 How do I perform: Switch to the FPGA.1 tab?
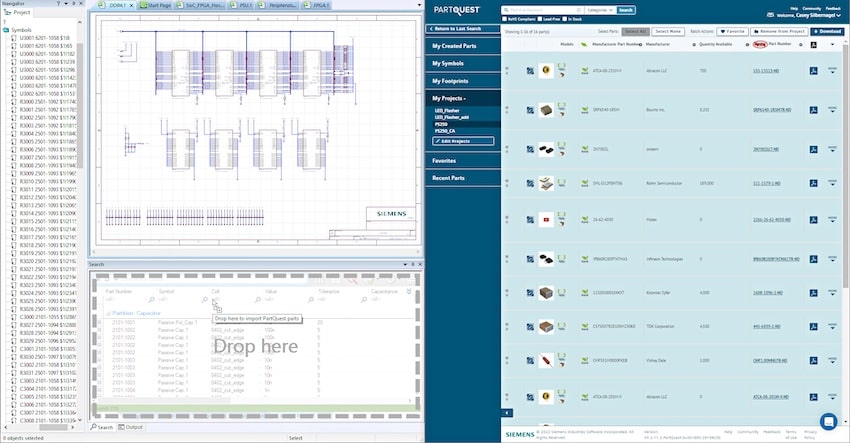click(x=317, y=5)
